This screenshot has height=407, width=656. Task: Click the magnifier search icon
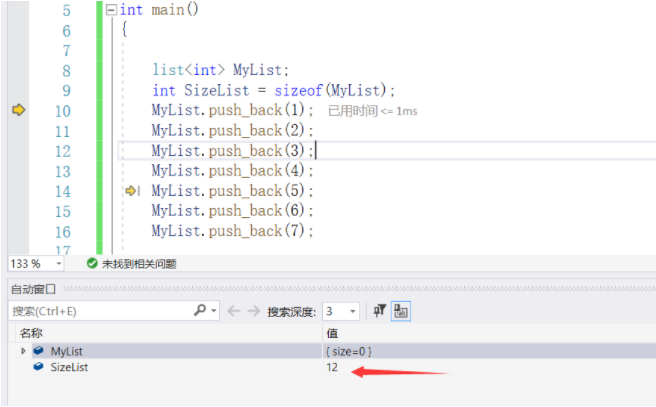click(x=200, y=310)
